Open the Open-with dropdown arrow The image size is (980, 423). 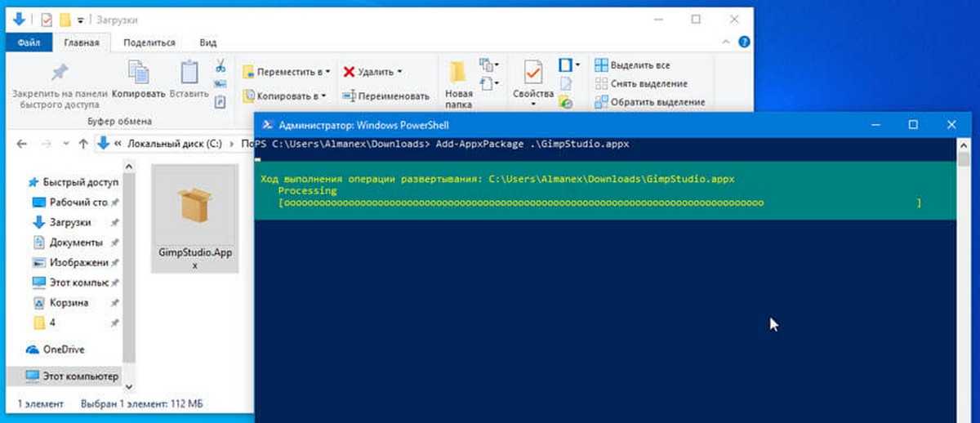[577, 65]
